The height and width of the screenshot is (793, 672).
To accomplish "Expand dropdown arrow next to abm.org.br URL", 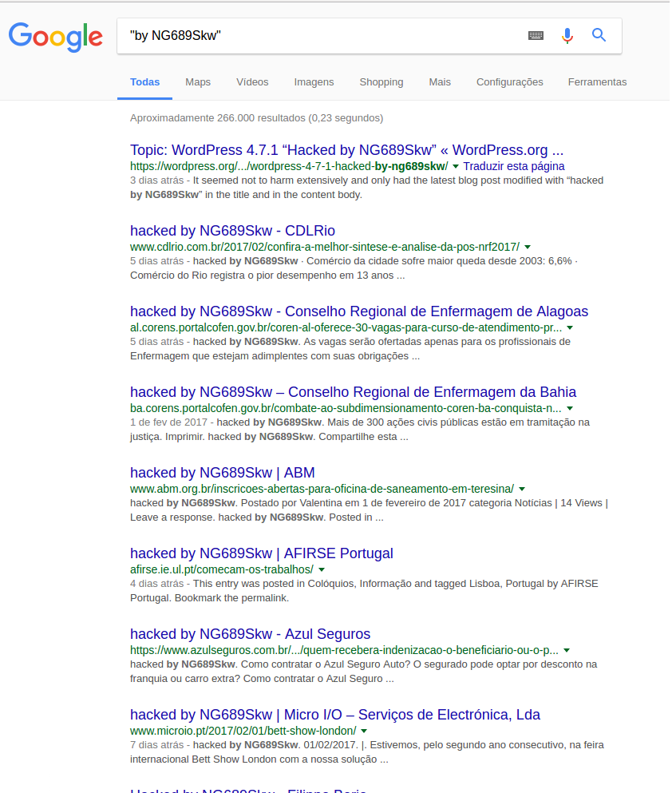I will [x=522, y=489].
